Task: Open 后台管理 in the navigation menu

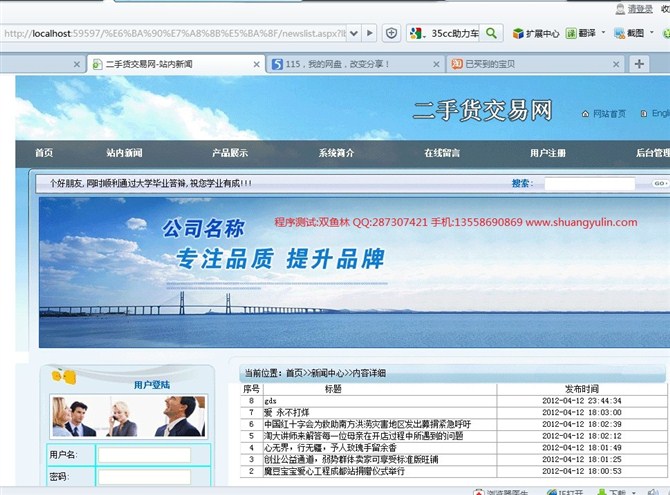Action: (653, 153)
